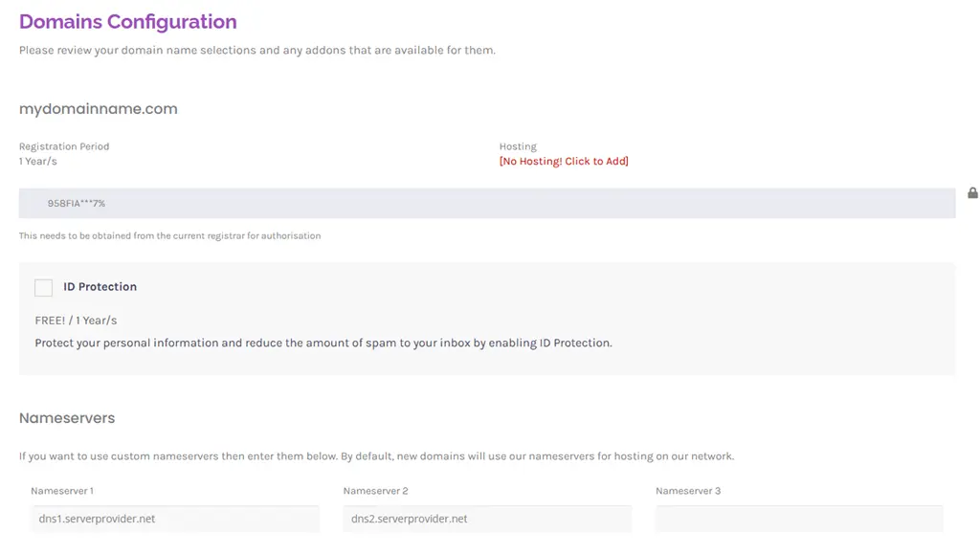Click the FREE! / 1 Year/s pricing text
980x554 pixels.
click(x=74, y=320)
